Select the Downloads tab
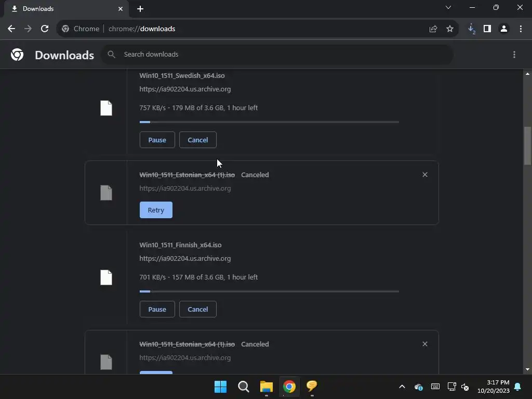 point(66,9)
